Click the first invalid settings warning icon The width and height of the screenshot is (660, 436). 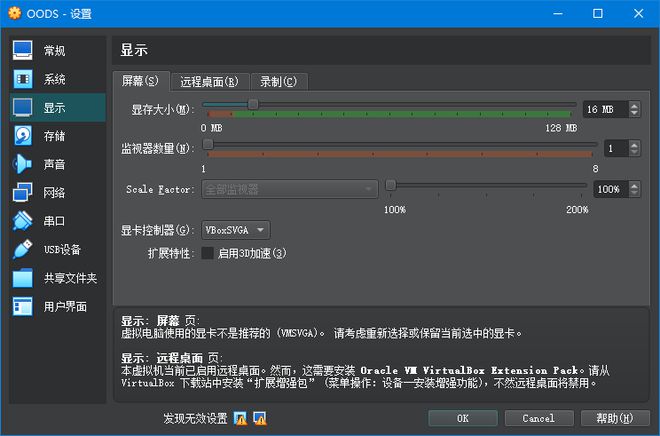(240, 418)
